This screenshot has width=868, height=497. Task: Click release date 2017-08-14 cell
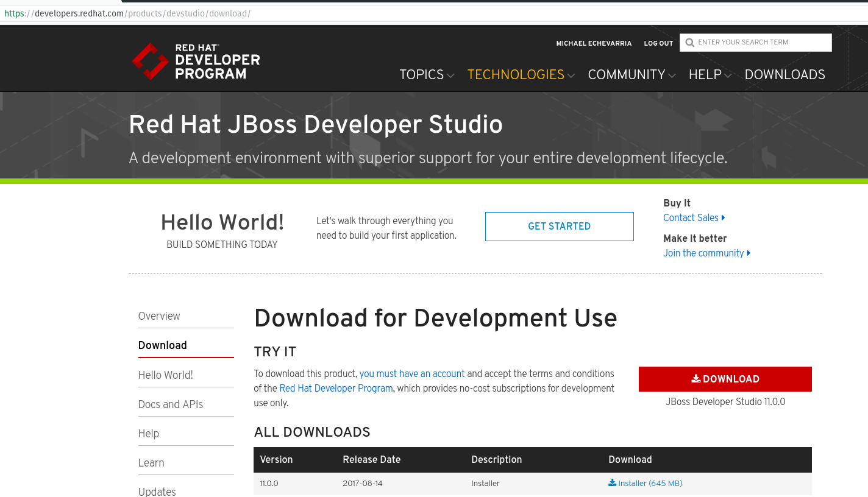(x=363, y=483)
